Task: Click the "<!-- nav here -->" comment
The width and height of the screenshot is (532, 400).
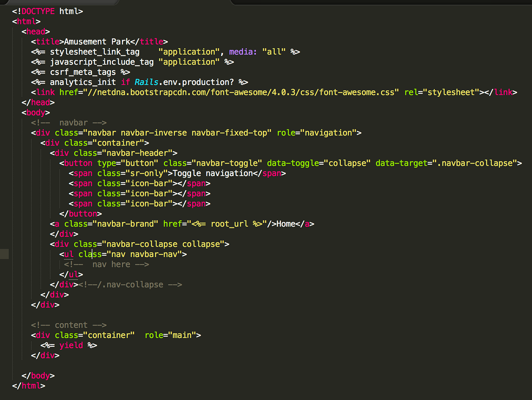Action: (106, 264)
